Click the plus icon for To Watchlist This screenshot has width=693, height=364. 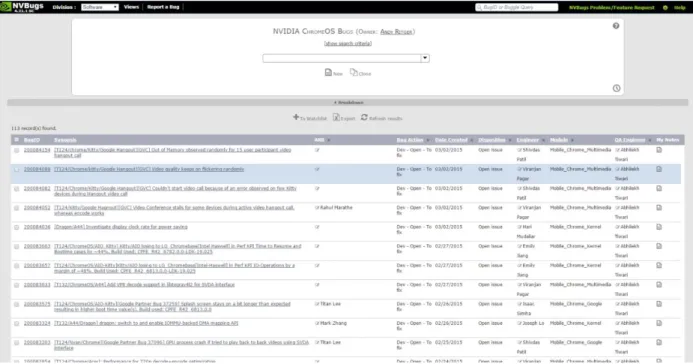pyautogui.click(x=296, y=117)
